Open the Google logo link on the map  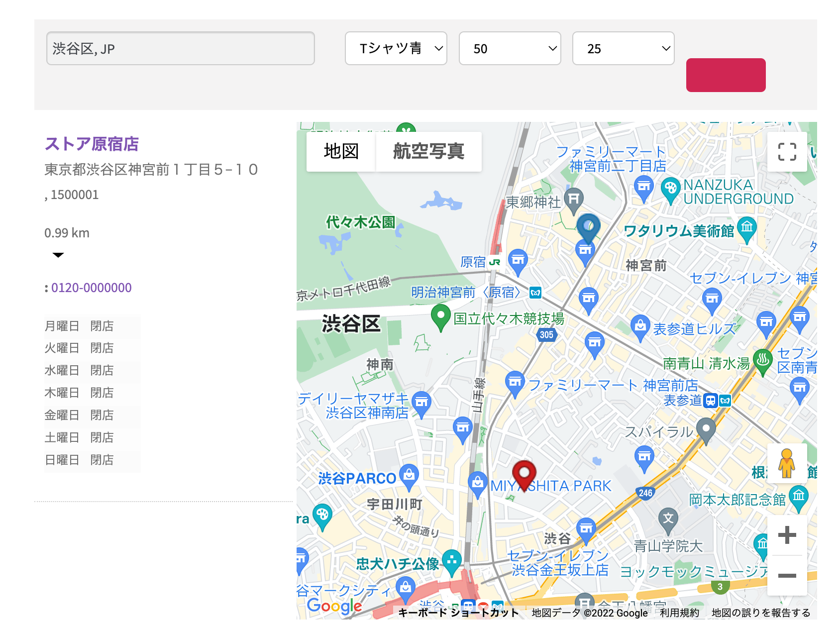(334, 606)
